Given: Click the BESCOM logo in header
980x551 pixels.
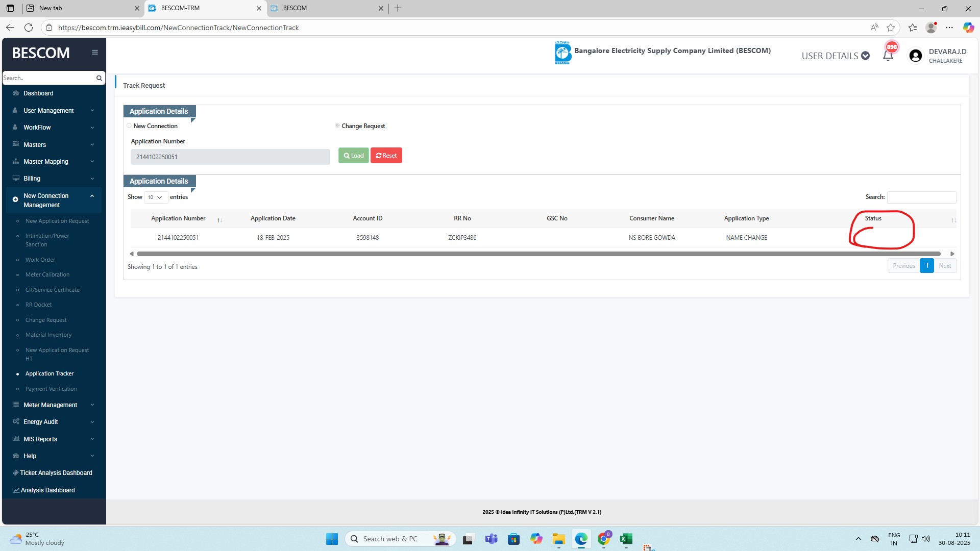Looking at the screenshot, I should coord(562,53).
